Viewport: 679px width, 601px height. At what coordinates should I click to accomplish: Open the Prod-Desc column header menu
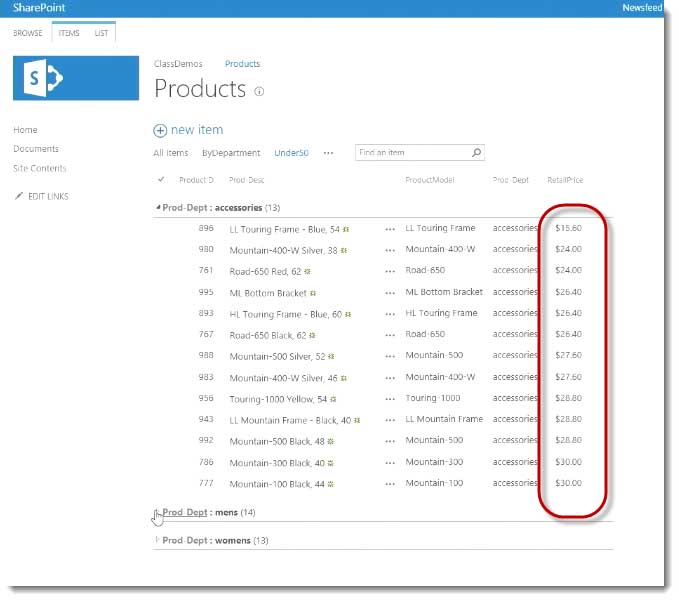pyautogui.click(x=246, y=180)
